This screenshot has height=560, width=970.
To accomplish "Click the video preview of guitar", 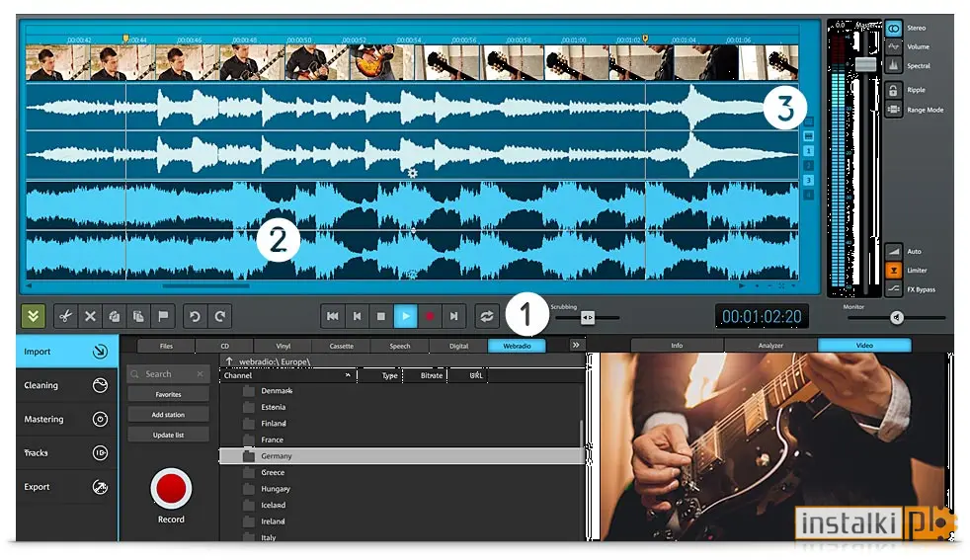I will click(x=773, y=446).
